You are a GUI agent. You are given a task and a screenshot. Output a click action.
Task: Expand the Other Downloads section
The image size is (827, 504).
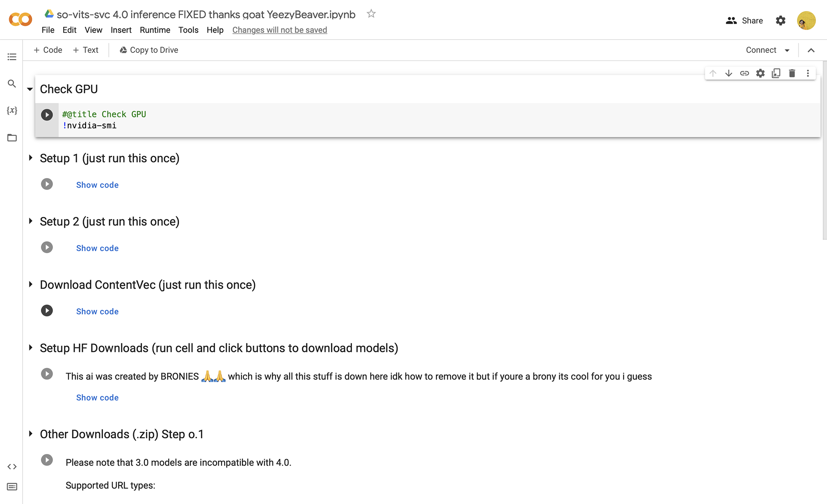point(29,434)
